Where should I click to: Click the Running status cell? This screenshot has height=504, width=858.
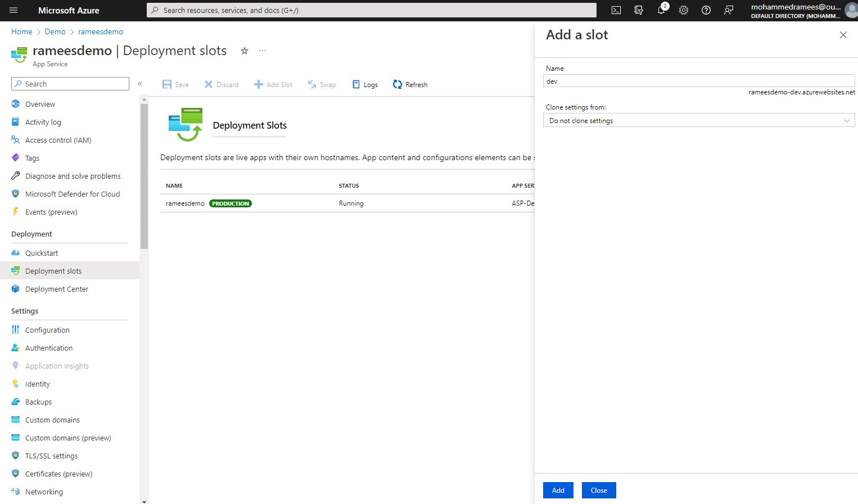pyautogui.click(x=351, y=203)
